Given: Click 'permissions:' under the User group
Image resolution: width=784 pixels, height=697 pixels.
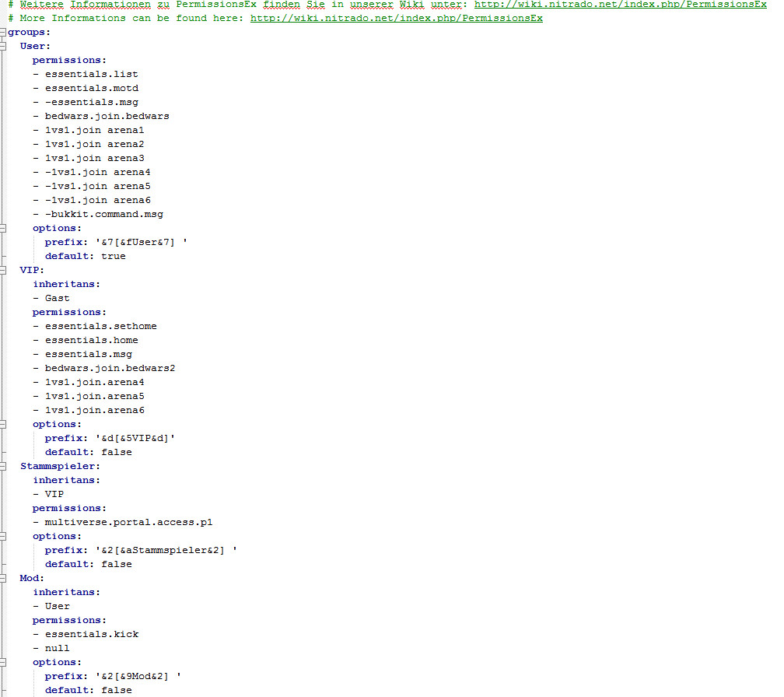Looking at the screenshot, I should click(69, 61).
